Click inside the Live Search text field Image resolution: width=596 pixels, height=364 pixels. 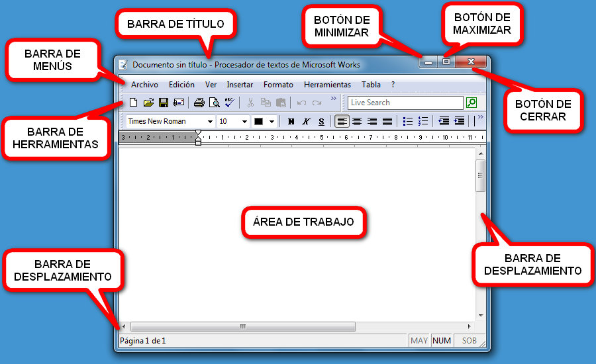(x=405, y=103)
